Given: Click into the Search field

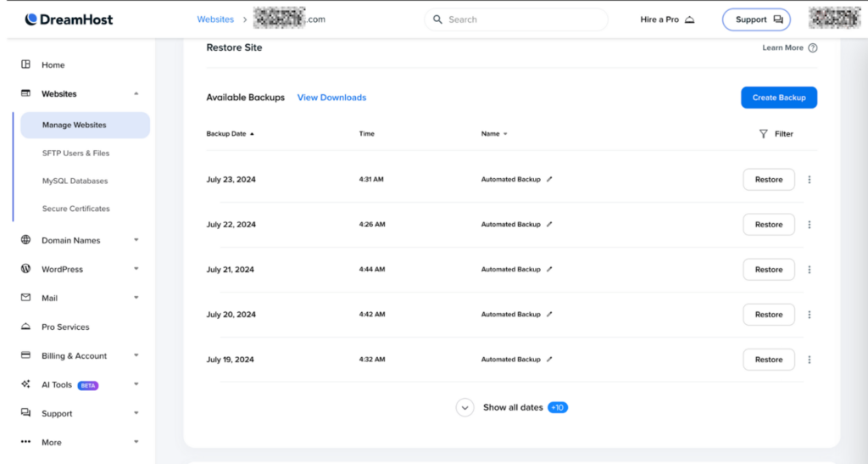Looking at the screenshot, I should tap(515, 20).
